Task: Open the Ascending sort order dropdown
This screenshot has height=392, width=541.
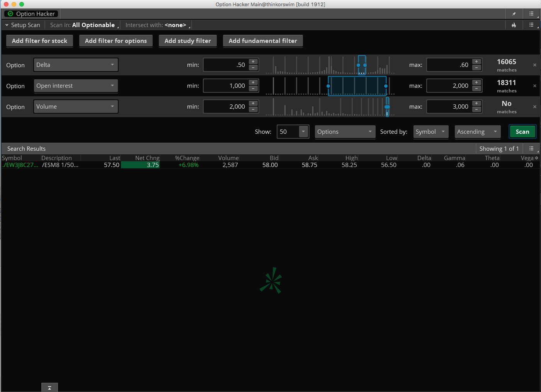Action: tap(478, 132)
